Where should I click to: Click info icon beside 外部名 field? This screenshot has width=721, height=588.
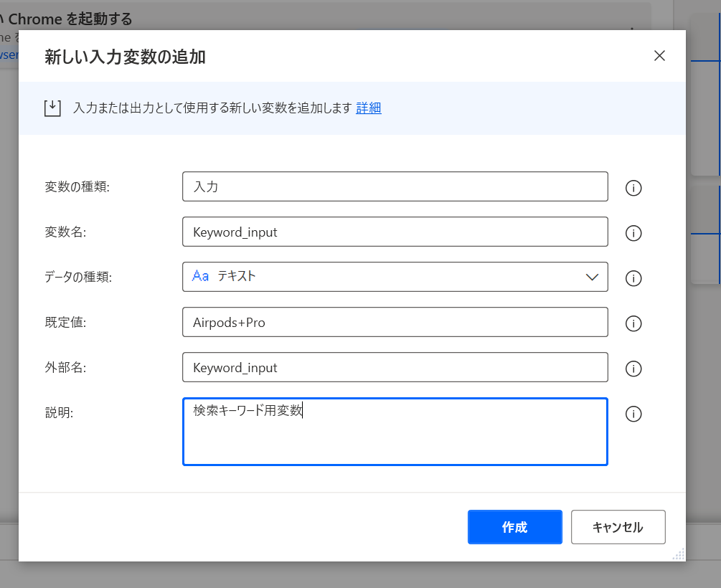pos(633,369)
